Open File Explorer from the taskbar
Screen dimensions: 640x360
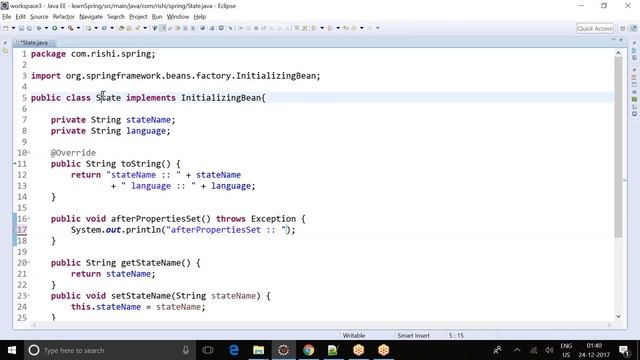258,350
